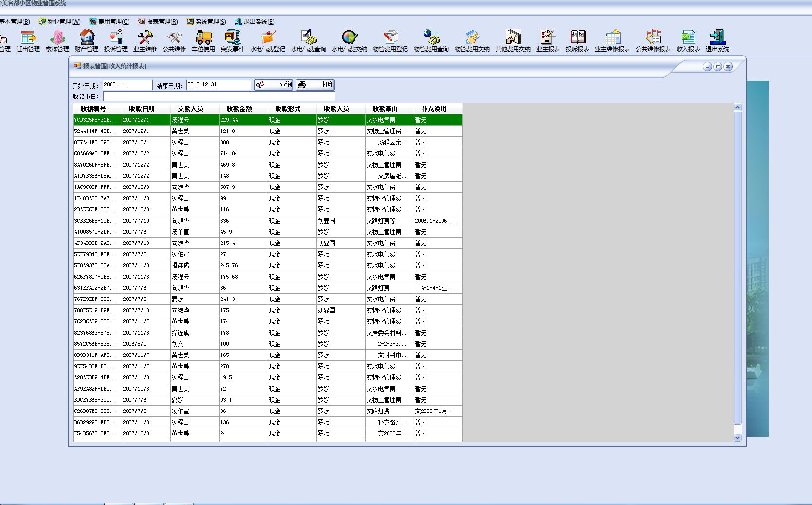Open 突发事件 toolbar icon
Screen dimensions: 812x505
233,41
